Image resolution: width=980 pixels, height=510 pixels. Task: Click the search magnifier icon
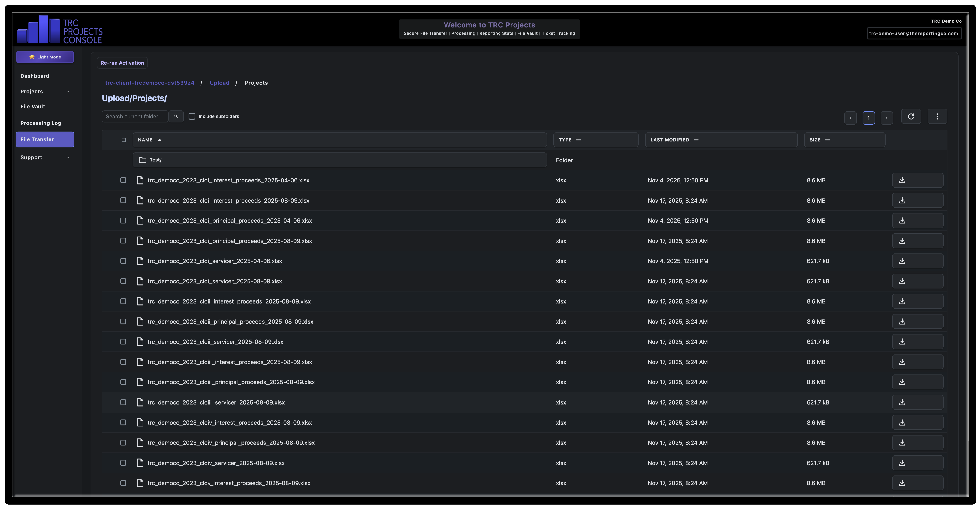(176, 116)
